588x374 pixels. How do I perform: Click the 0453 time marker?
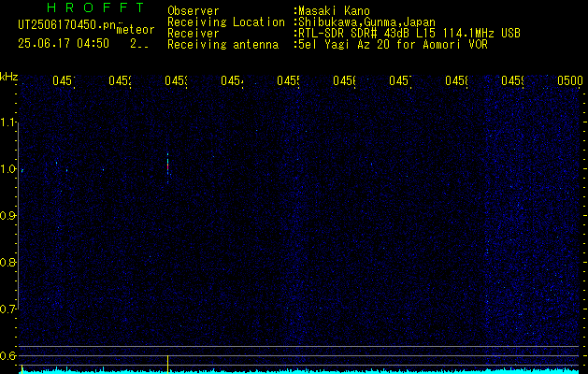(x=177, y=80)
